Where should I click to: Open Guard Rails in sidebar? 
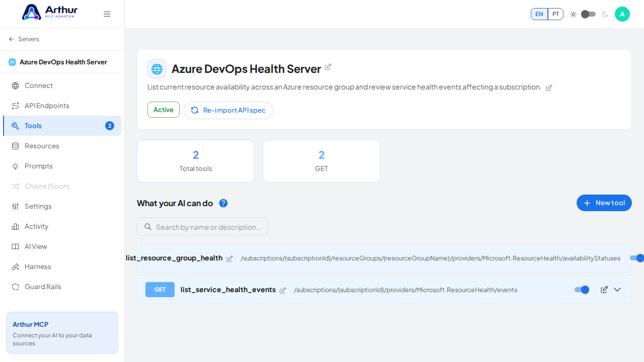(x=62, y=287)
